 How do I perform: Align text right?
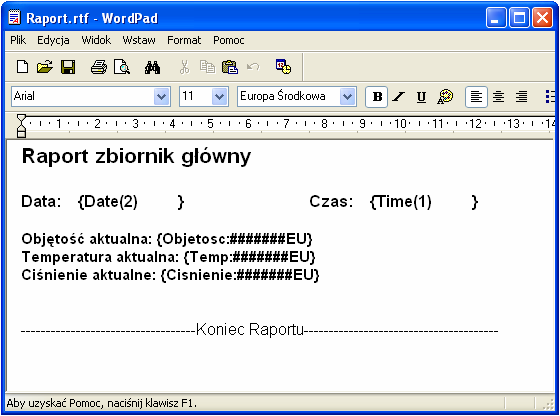pos(521,97)
